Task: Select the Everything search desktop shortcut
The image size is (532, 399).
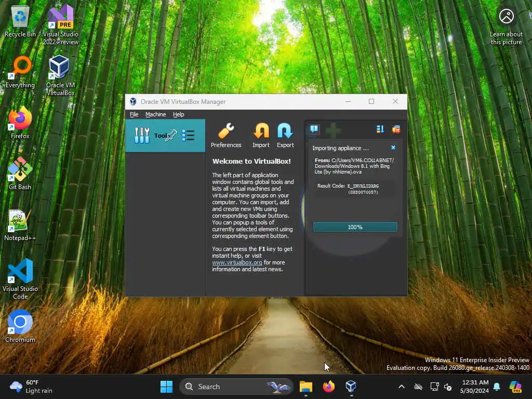Action: 20,73
